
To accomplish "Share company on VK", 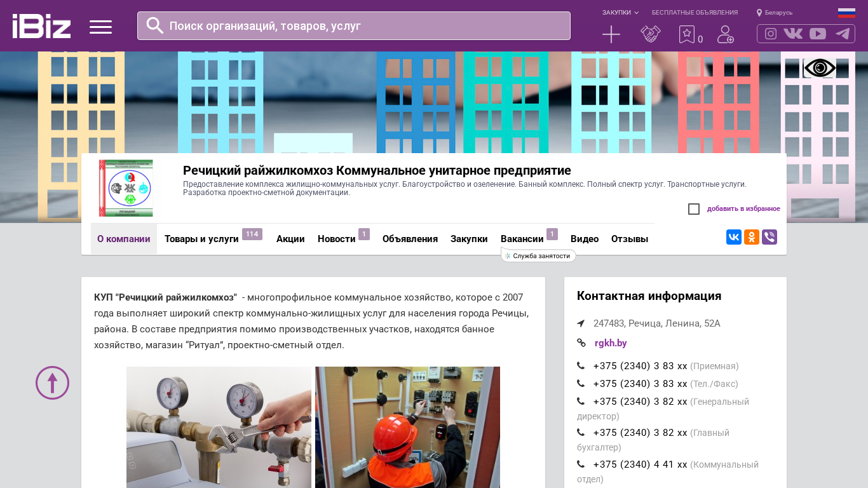I will tap(734, 237).
